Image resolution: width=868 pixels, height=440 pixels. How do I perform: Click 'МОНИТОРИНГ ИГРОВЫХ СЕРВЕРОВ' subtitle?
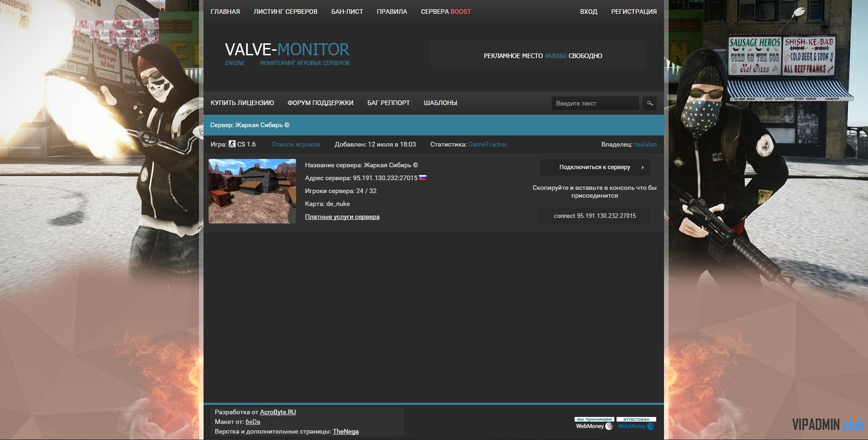pos(304,63)
